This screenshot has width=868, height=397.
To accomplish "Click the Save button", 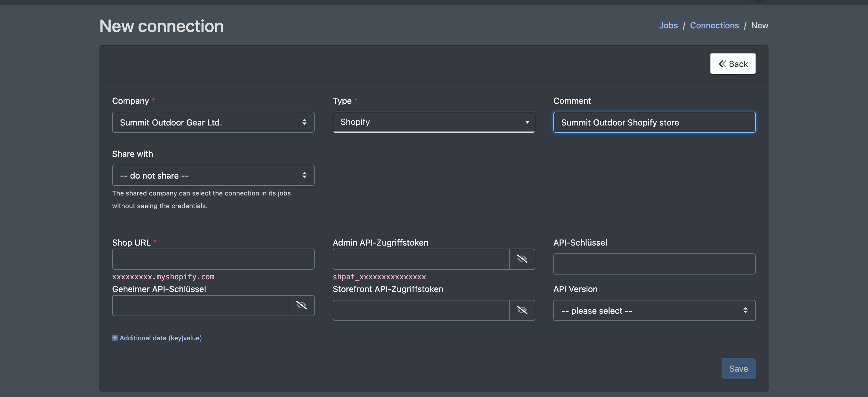I will click(738, 368).
